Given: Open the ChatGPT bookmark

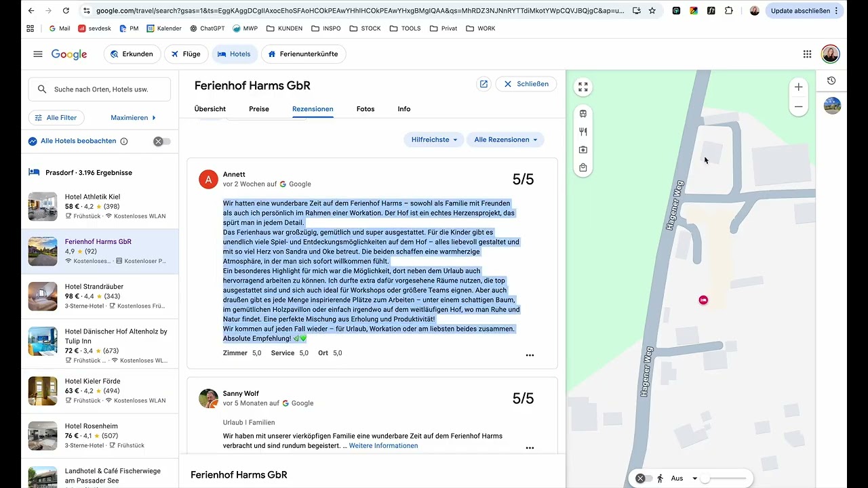Looking at the screenshot, I should click(208, 28).
